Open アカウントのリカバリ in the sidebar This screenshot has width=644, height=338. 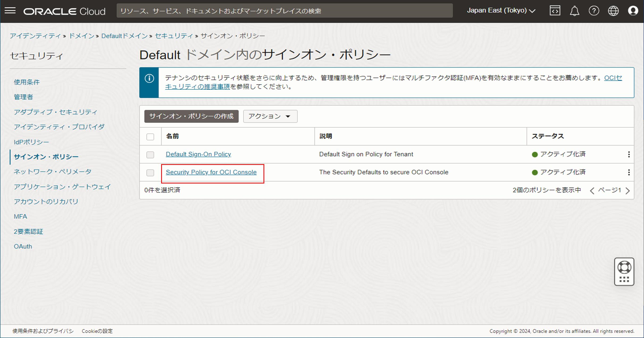pyautogui.click(x=46, y=202)
